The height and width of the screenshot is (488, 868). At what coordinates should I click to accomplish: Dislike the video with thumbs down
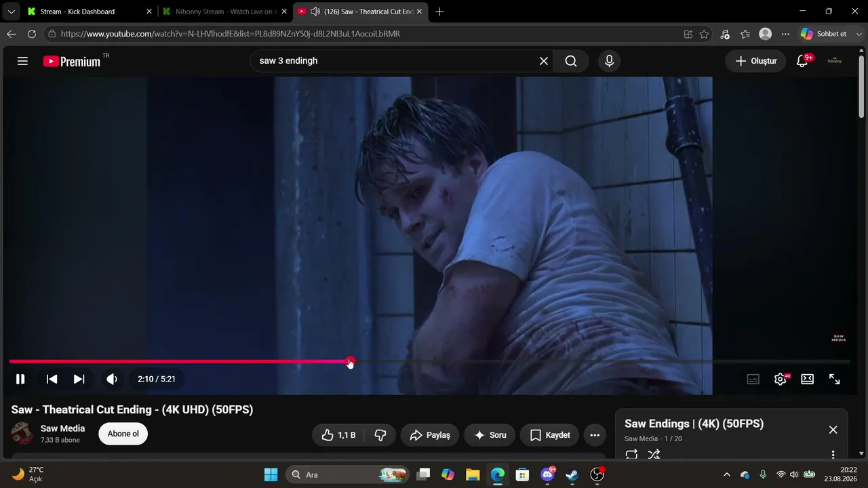pos(380,435)
